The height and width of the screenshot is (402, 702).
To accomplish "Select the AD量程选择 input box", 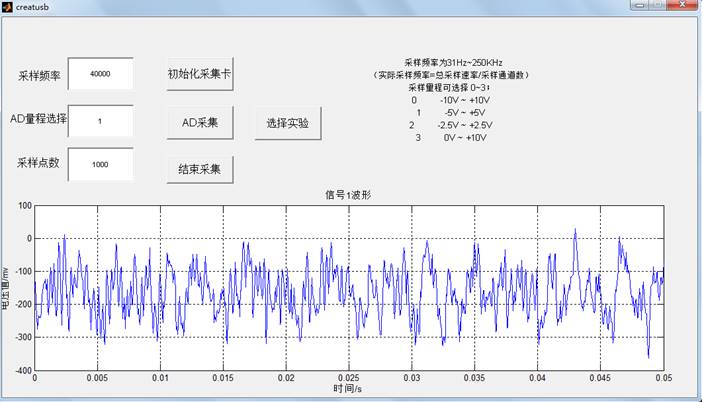I will (100, 121).
